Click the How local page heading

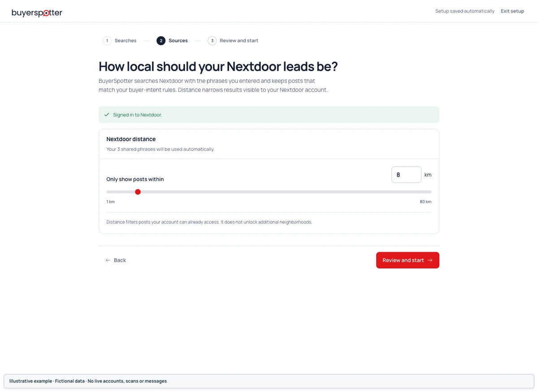(x=218, y=66)
